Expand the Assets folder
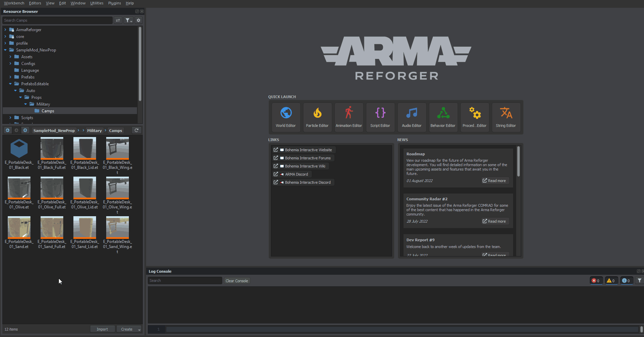644x337 pixels. point(10,57)
